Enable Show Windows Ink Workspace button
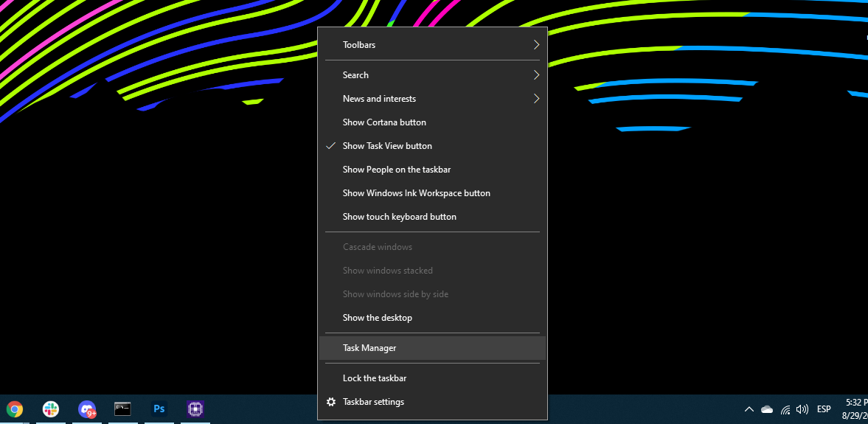868x424 pixels. click(x=432, y=193)
